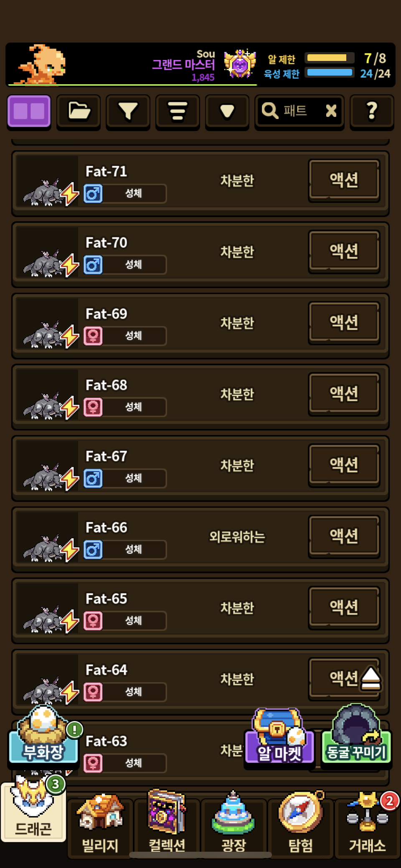Tap 액션 button for Fat-68
Screen dimensions: 401x868
point(344,394)
